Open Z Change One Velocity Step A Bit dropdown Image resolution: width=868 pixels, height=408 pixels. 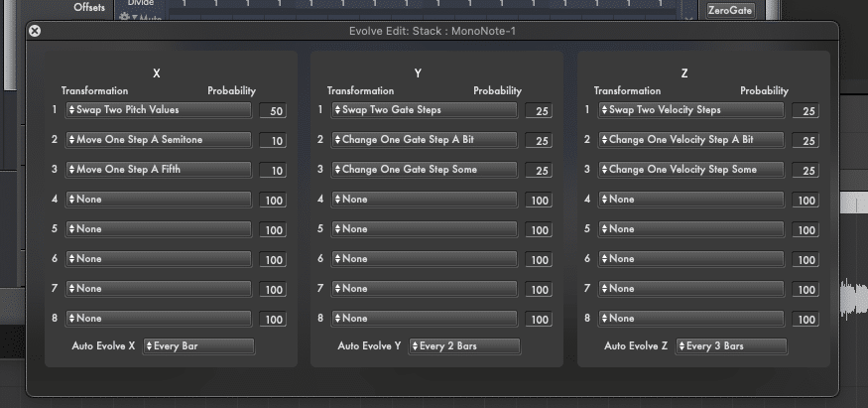[690, 140]
